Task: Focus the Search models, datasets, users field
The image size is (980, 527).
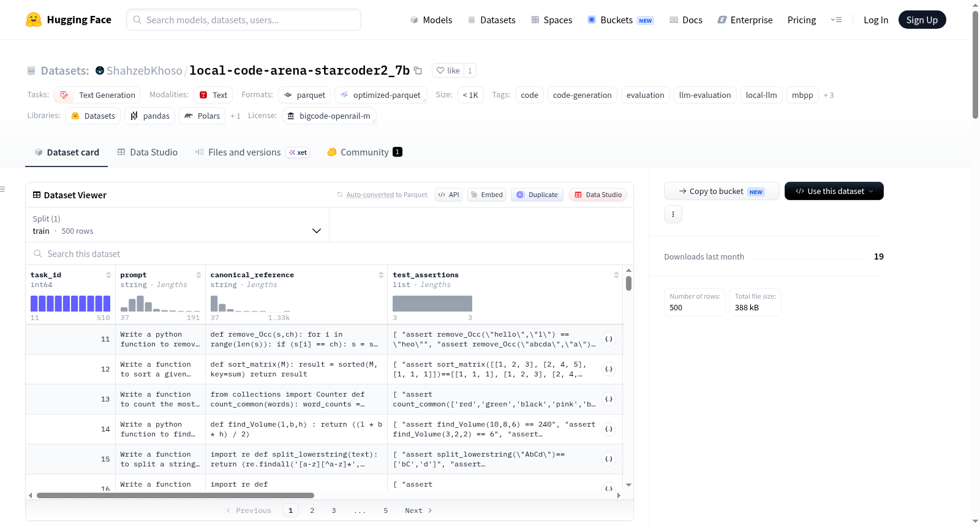Action: coord(244,20)
